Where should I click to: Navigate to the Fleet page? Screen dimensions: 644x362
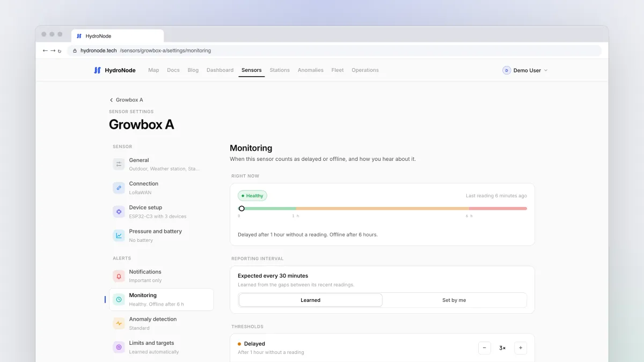[338, 70]
